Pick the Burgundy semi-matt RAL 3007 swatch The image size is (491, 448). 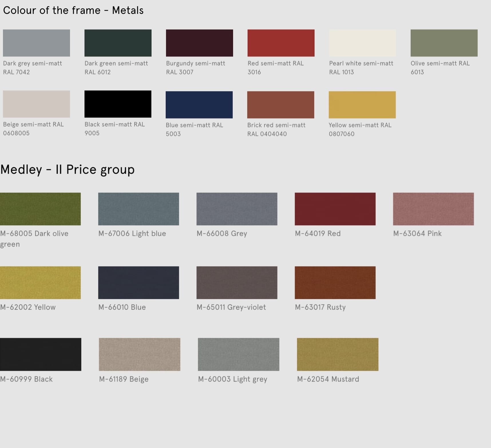(x=199, y=43)
